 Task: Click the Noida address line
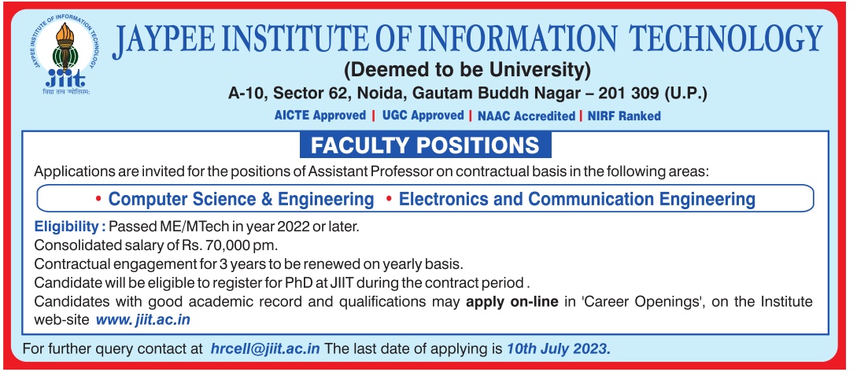[x=467, y=93]
